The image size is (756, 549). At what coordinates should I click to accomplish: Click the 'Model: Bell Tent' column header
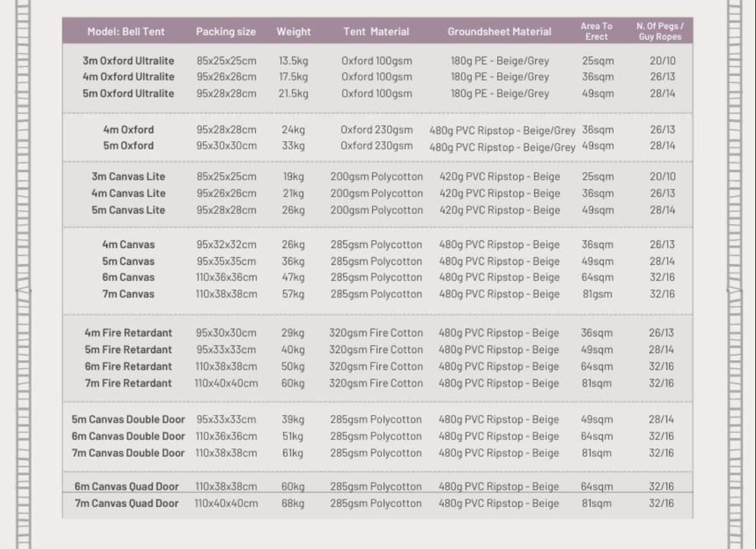[126, 32]
